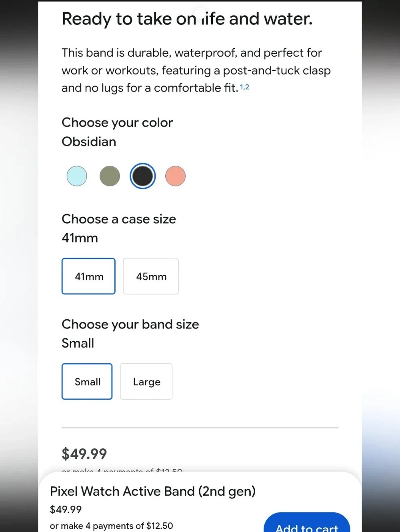Choose the Small band size
Image resolution: width=400 pixels, height=532 pixels.
[x=87, y=381]
